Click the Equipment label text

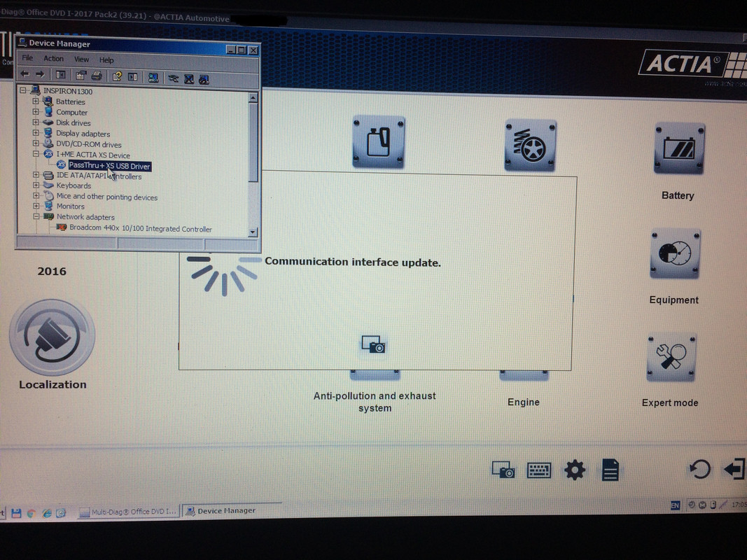coord(673,300)
